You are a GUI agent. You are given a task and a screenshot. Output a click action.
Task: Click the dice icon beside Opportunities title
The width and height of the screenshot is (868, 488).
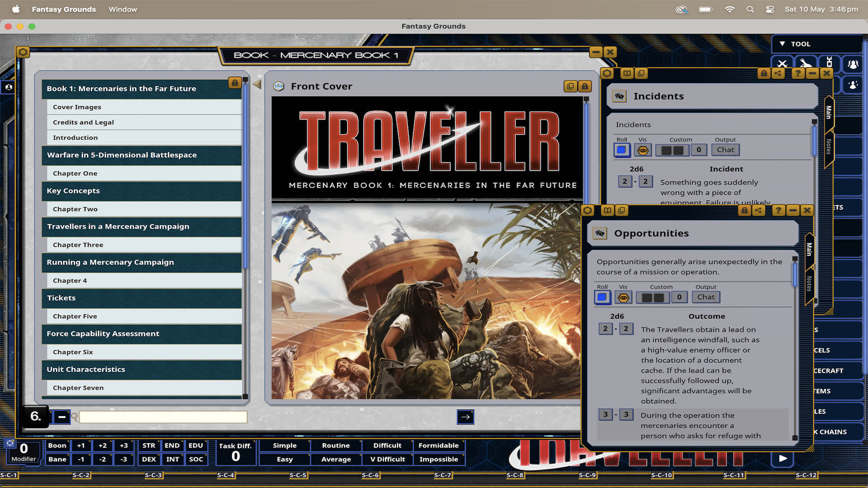pyautogui.click(x=600, y=233)
